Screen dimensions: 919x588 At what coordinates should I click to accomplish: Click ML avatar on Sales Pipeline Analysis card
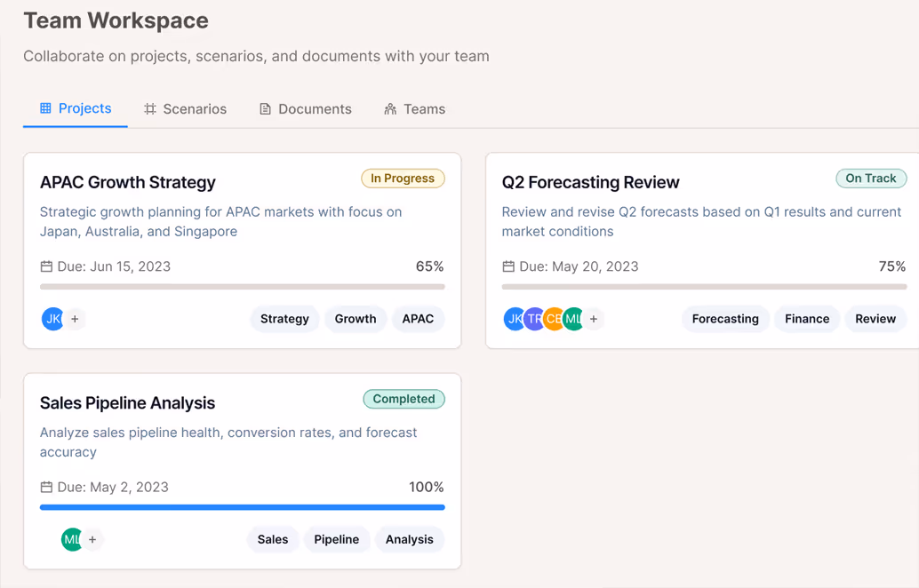coord(72,539)
